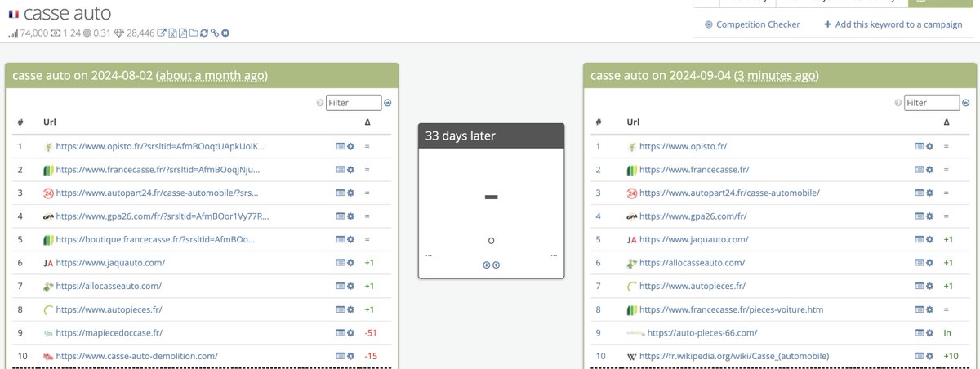Screen dimensions: 980x369
Task: Open Wikipedia Casse_(automobile) link
Action: coord(734,356)
